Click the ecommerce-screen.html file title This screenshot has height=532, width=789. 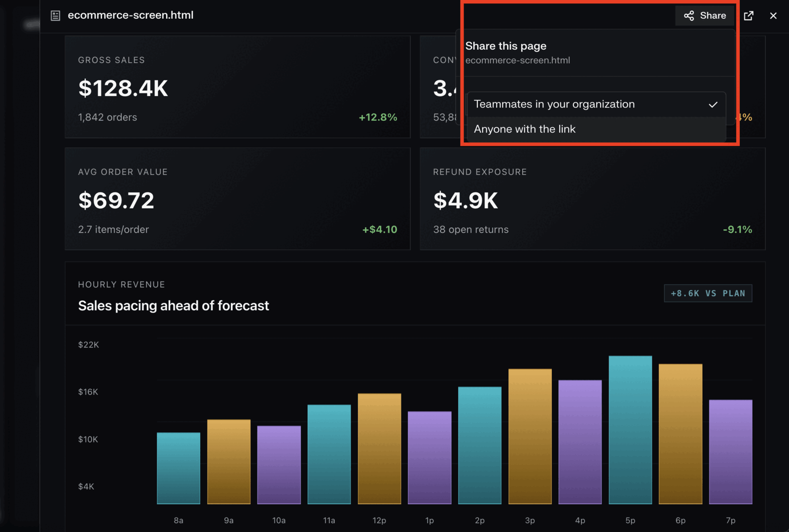(x=131, y=15)
